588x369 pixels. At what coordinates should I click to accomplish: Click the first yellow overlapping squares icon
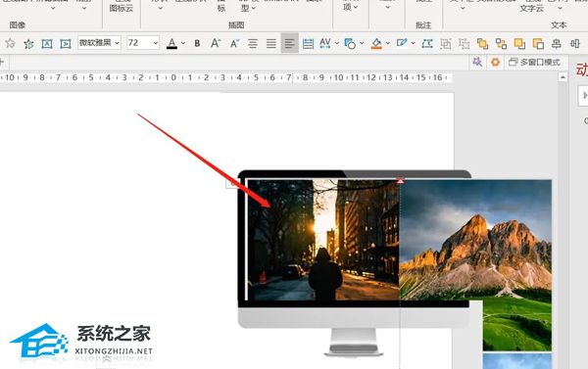[482, 43]
